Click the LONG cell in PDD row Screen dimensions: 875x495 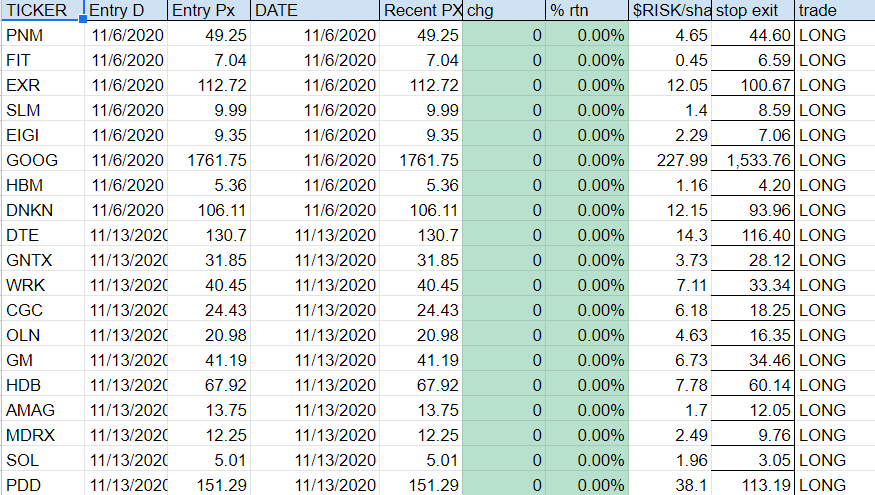pyautogui.click(x=835, y=484)
